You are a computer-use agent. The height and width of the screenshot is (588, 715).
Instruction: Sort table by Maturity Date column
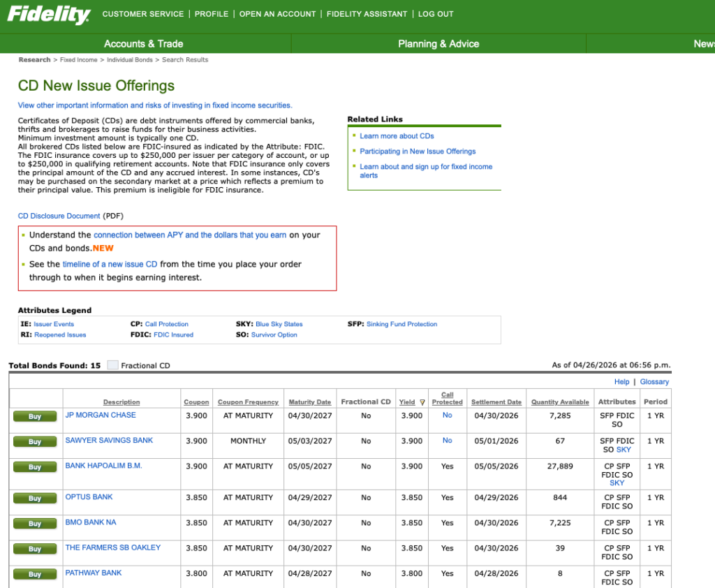pos(309,402)
